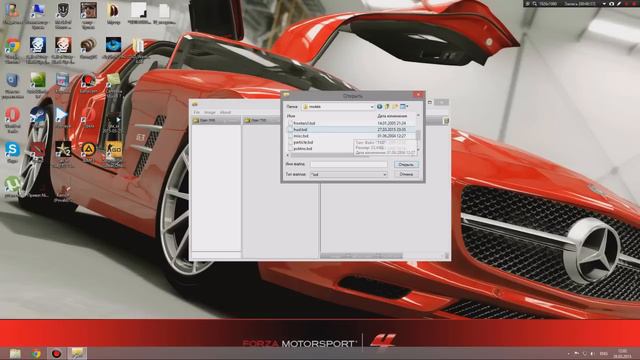Open uTorrent desktop shortcut
This screenshot has height=360, width=640.
pos(12,184)
